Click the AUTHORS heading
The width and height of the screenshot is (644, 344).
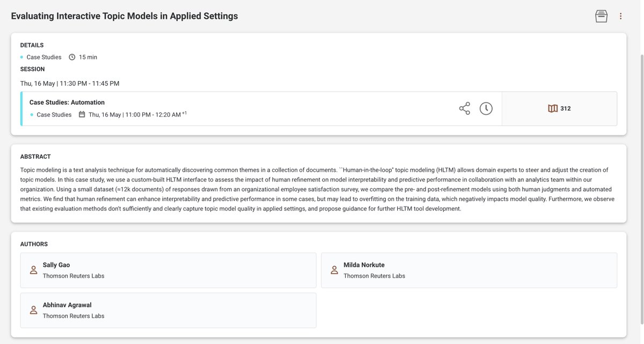tap(34, 244)
